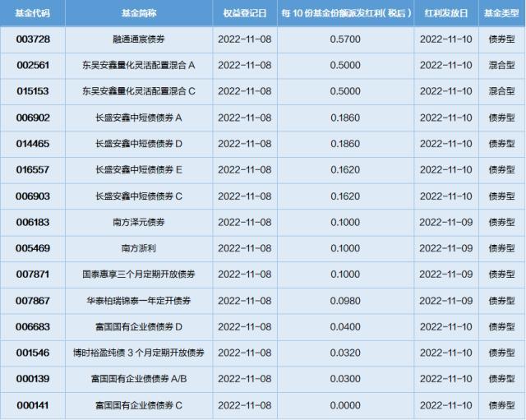Select fund name 长盛安鑫中短债债券 D
Image resolution: width=526 pixels, height=420 pixels.
(x=139, y=144)
